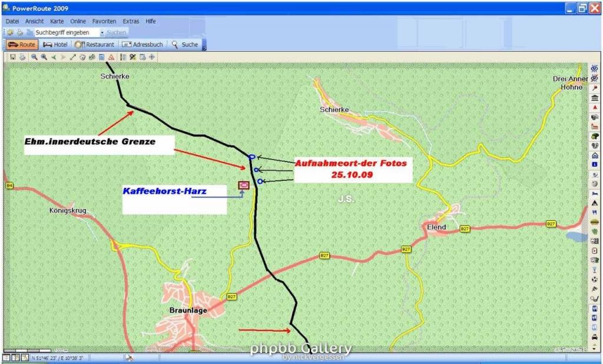603x364 pixels.
Task: Open the Adressbuch button
Action: 143,44
